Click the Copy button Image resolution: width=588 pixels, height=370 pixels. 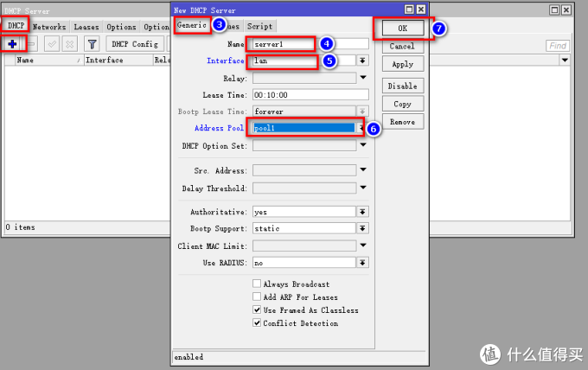[x=403, y=104]
